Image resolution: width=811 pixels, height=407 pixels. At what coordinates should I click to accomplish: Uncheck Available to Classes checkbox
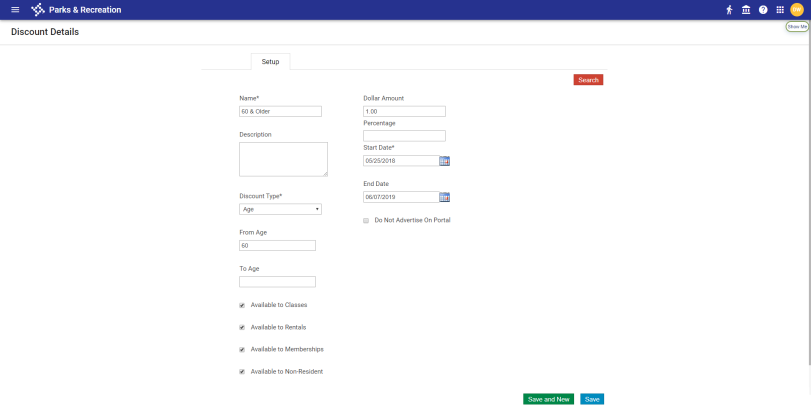[242, 305]
